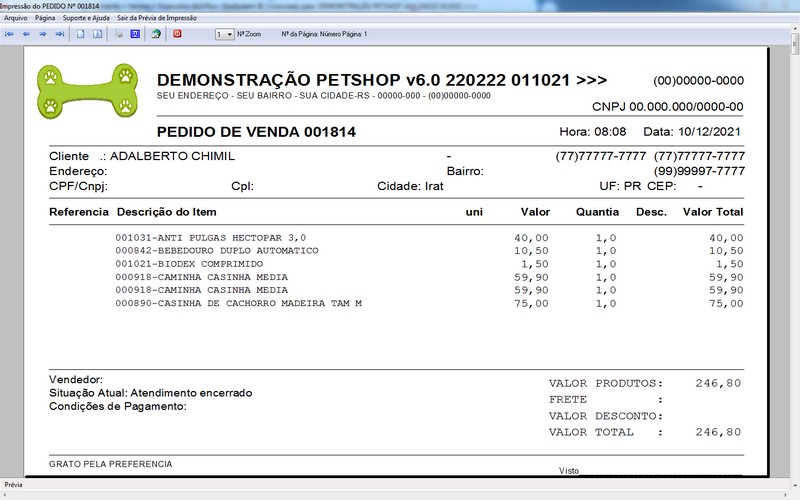Viewport: 800px width, 500px height.
Task: Click the Valor Total column header
Action: (713, 212)
